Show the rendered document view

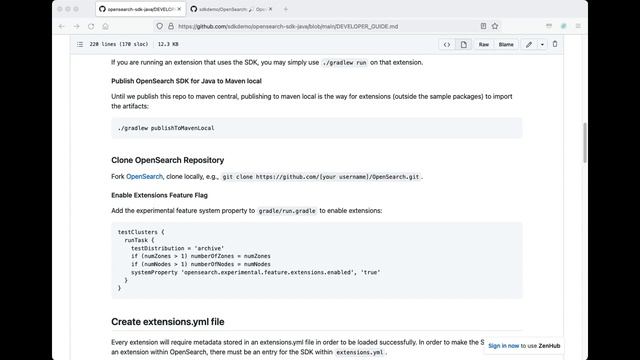click(464, 44)
